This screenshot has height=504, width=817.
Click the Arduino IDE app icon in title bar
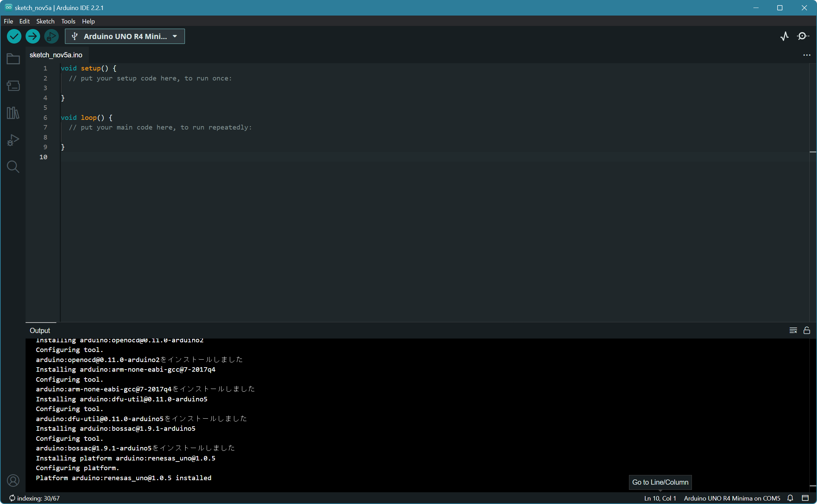coord(8,8)
